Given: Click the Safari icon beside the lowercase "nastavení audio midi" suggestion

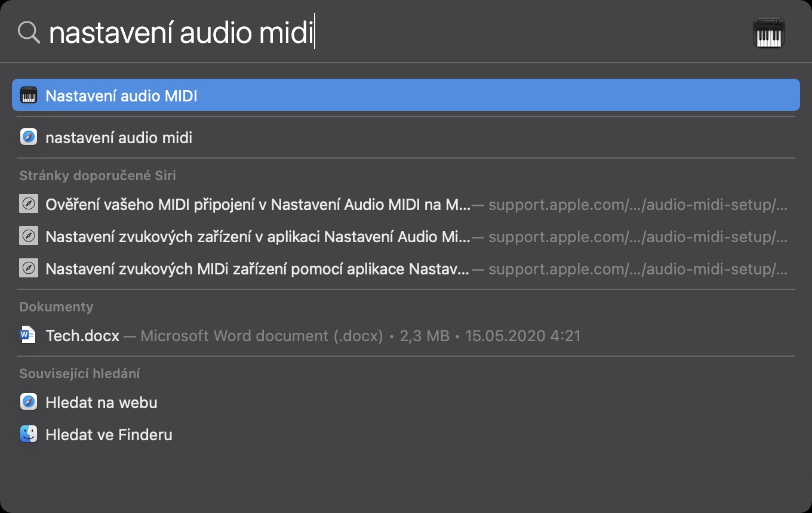Looking at the screenshot, I should pos(29,138).
